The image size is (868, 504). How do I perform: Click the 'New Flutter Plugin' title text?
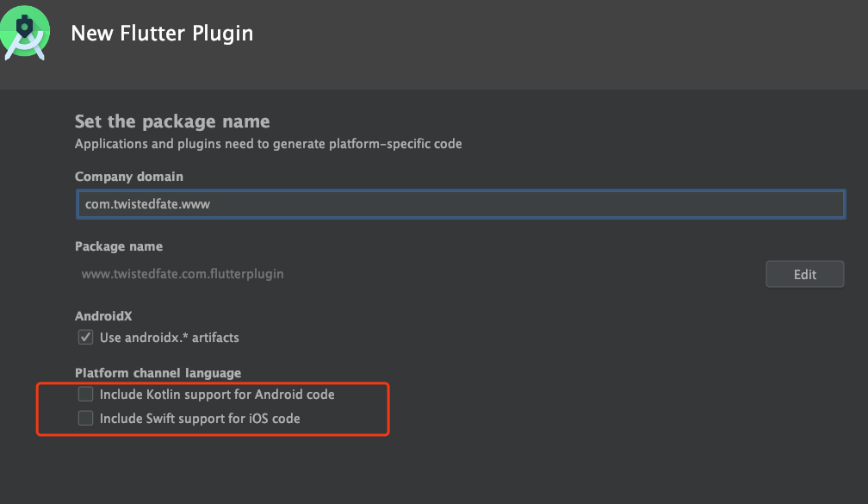(162, 34)
